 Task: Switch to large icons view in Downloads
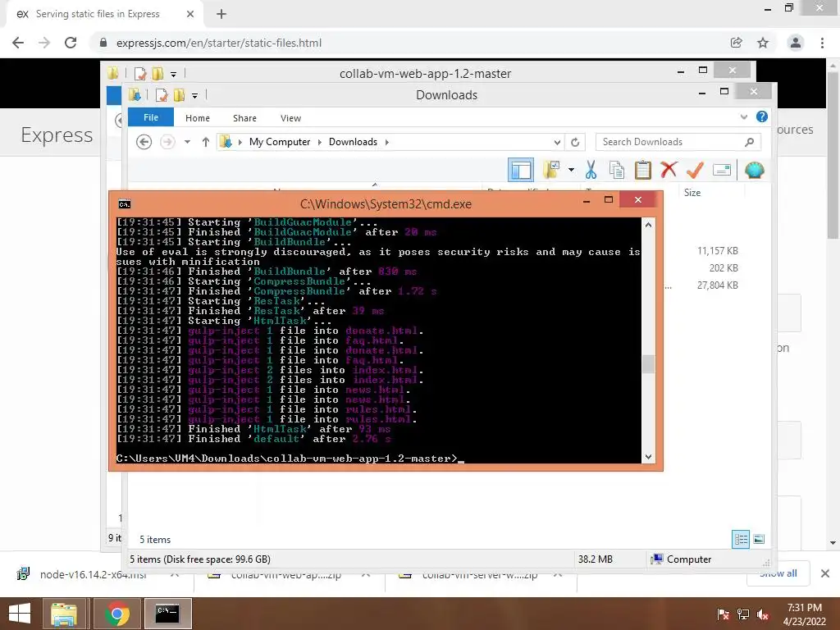759,539
